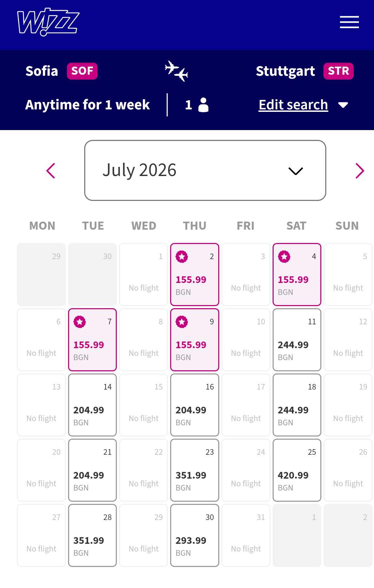Screen dimensions: 374x588
Task: Select July 9 flight at 155.99 BGN
Action: pyautogui.click(x=195, y=340)
